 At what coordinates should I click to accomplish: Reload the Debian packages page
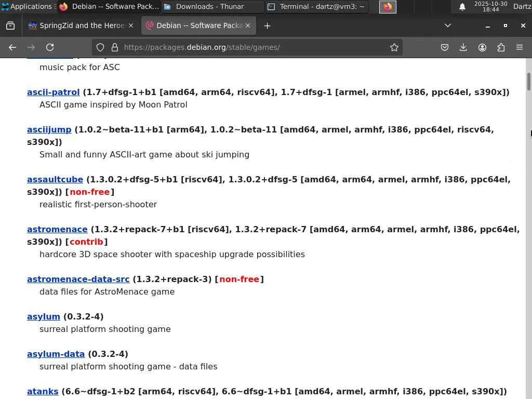click(50, 47)
